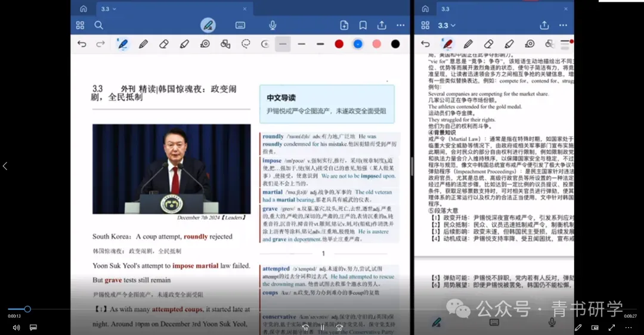644x335 pixels.
Task: Select the pencil tool in right window
Action: pyautogui.click(x=468, y=44)
